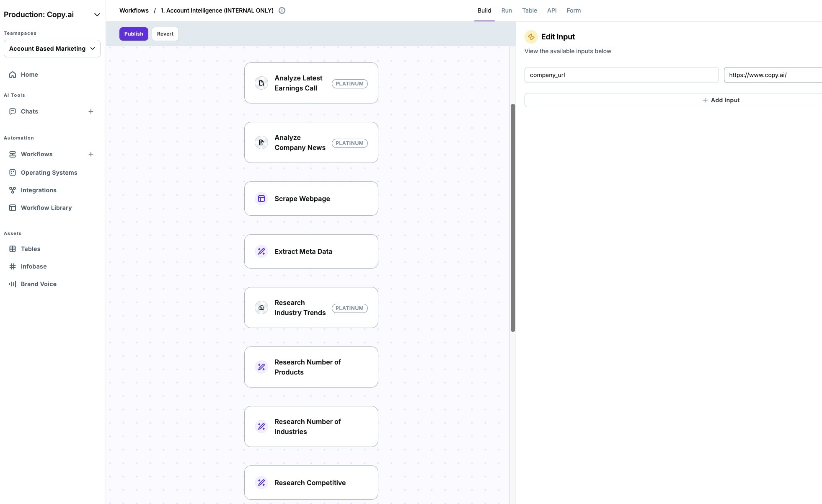The image size is (822, 504).
Task: Open the Integrations sidebar item
Action: [x=39, y=190]
